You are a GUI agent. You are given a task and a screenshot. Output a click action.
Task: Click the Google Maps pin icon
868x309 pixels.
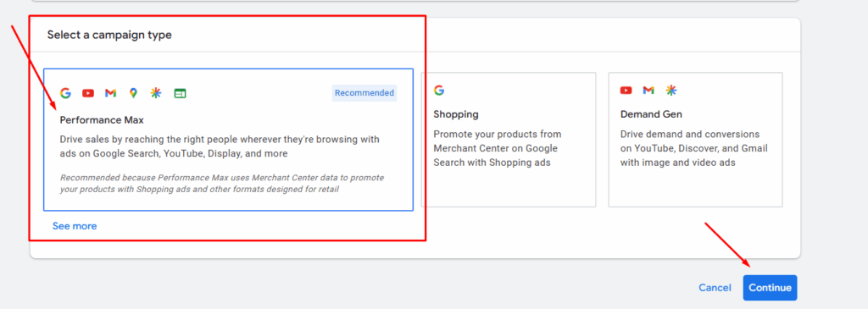point(133,93)
